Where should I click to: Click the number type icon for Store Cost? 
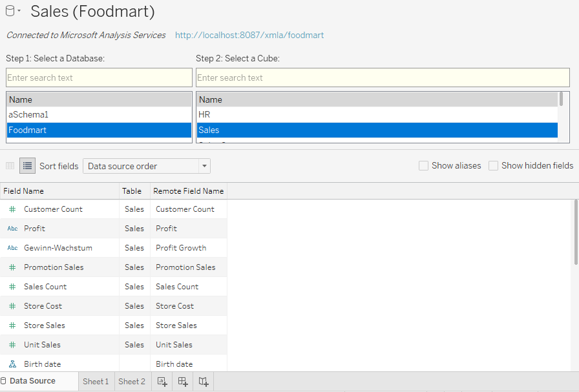tap(12, 306)
